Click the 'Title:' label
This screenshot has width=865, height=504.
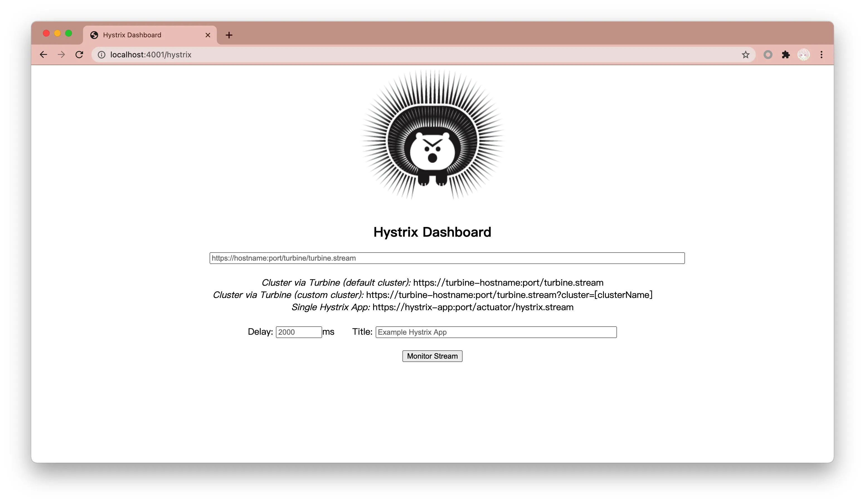coord(362,332)
